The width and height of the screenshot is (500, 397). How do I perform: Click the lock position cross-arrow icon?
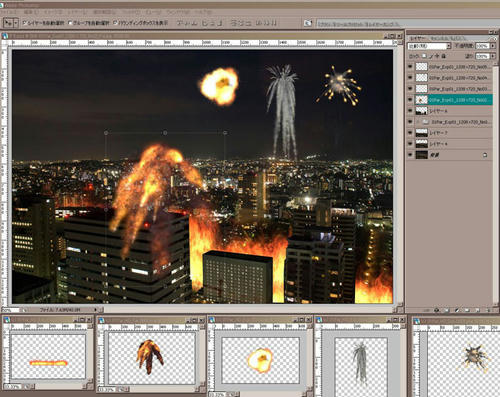click(x=437, y=56)
